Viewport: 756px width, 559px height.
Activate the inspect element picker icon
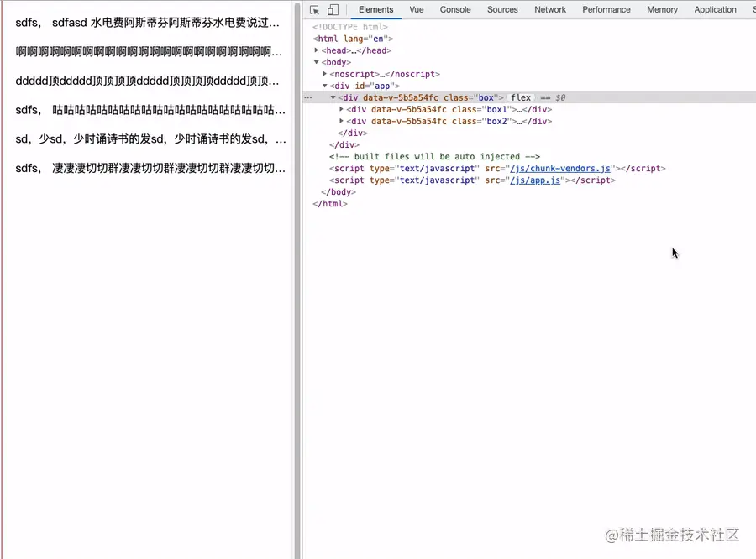[314, 9]
